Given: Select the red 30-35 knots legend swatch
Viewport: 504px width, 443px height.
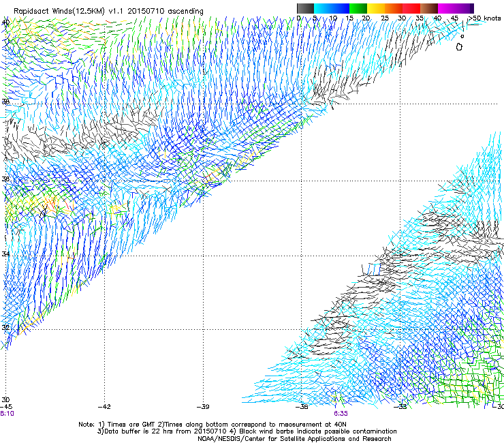Looking at the screenshot, I should (x=411, y=8).
